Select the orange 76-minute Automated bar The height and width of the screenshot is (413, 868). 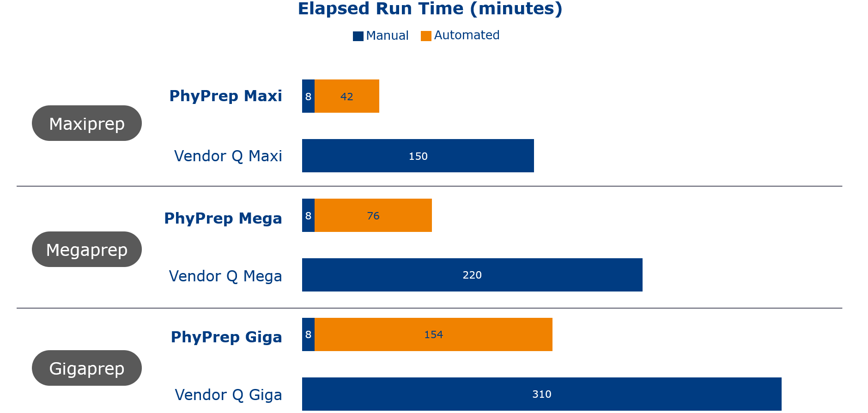point(373,215)
